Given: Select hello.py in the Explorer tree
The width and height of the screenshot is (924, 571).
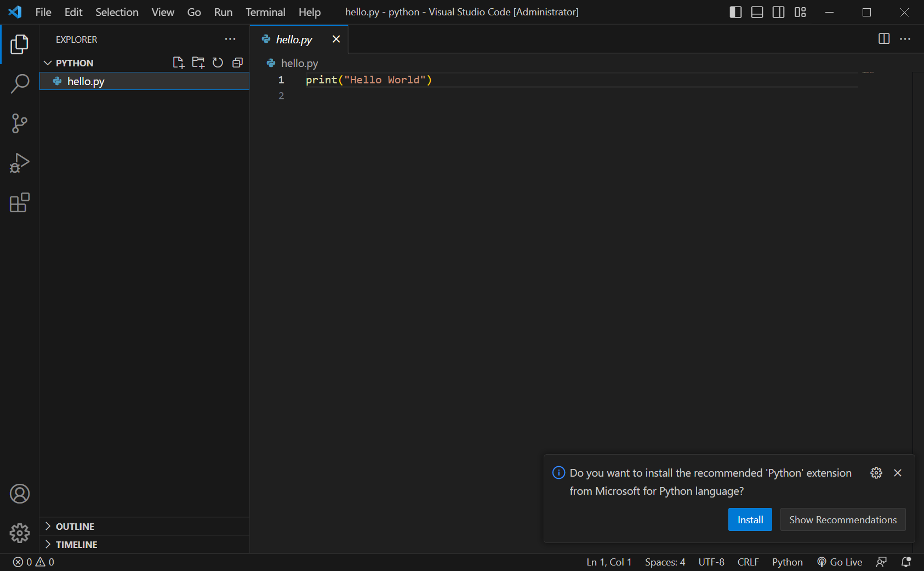Looking at the screenshot, I should click(x=145, y=81).
